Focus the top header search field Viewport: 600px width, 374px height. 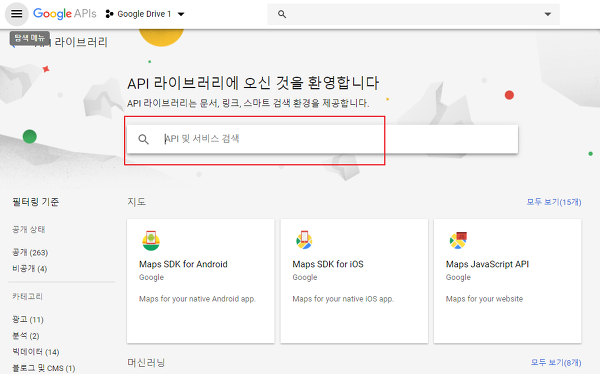click(x=413, y=14)
